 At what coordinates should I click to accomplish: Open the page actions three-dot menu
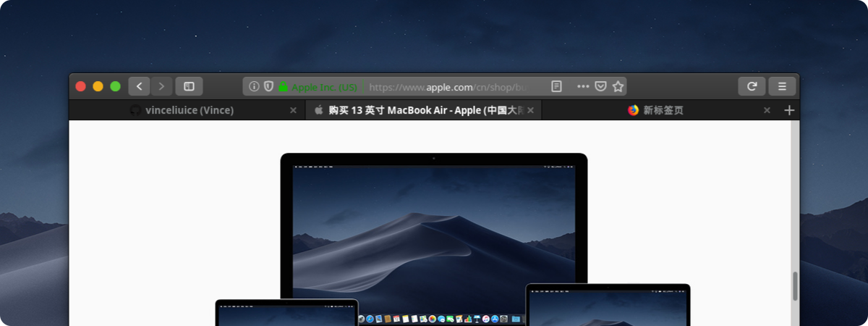[583, 86]
